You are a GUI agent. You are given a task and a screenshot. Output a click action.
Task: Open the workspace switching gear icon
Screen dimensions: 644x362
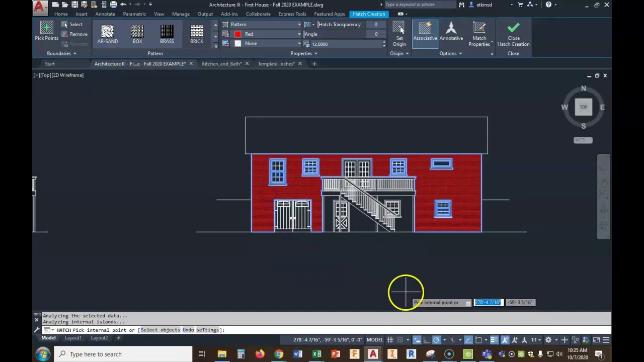click(x=548, y=340)
